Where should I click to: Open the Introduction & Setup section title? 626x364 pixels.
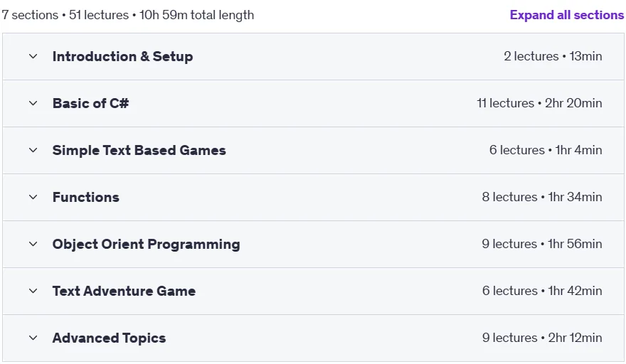tap(122, 56)
